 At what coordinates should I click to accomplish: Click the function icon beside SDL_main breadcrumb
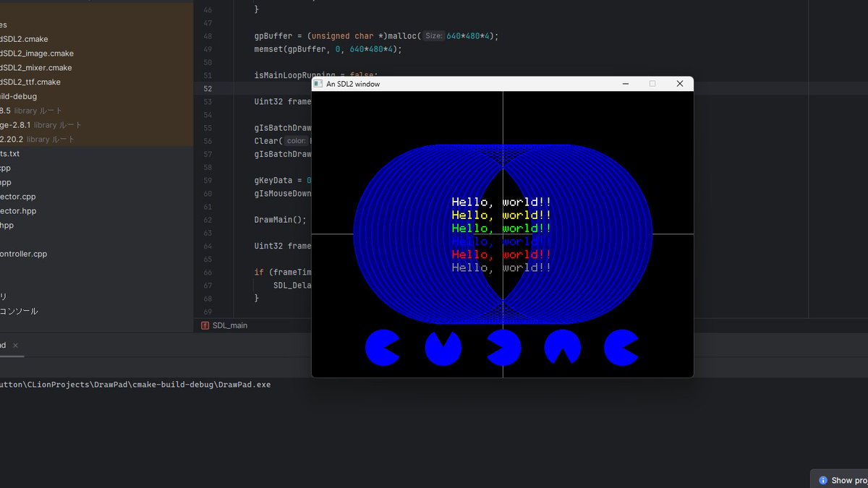[x=205, y=325]
